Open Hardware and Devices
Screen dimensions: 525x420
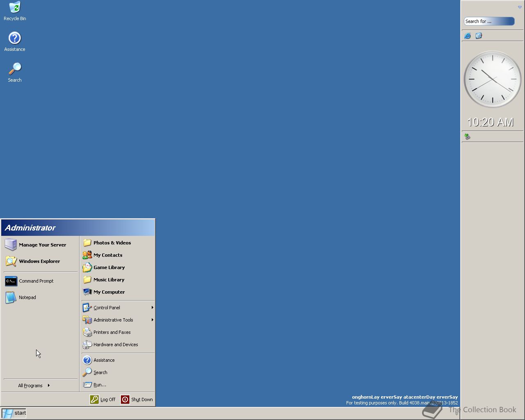pyautogui.click(x=118, y=345)
